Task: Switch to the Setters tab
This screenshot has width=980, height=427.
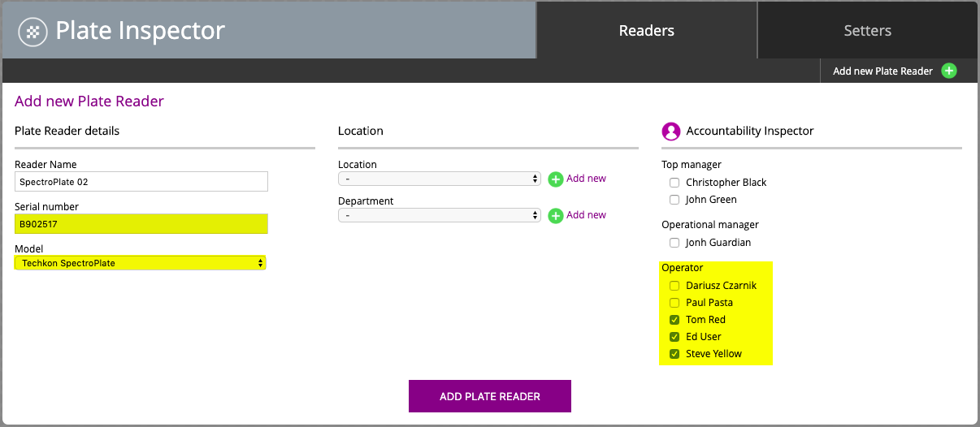Action: pyautogui.click(x=868, y=30)
